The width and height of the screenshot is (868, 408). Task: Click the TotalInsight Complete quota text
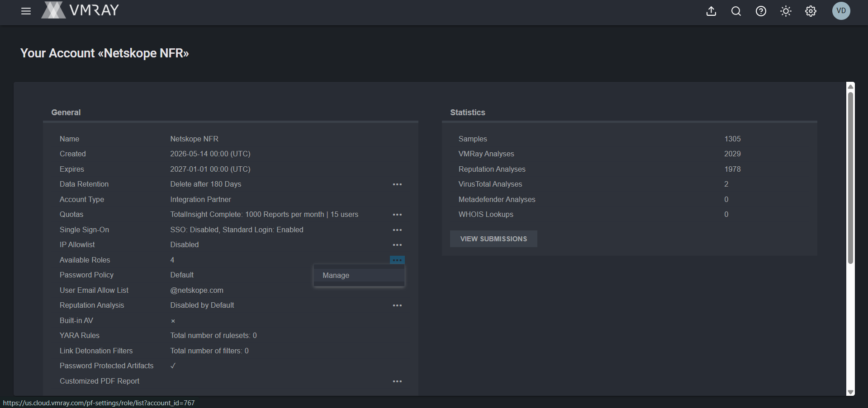(x=264, y=215)
